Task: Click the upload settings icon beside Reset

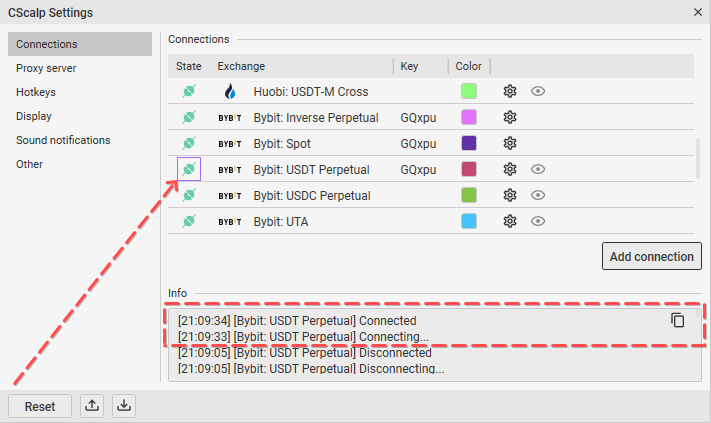Action: tap(92, 406)
